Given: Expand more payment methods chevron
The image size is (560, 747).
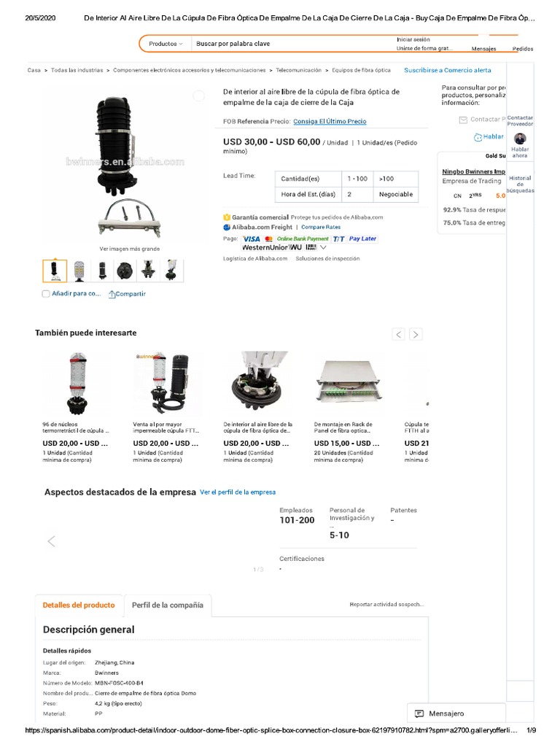Looking at the screenshot, I should [x=323, y=247].
